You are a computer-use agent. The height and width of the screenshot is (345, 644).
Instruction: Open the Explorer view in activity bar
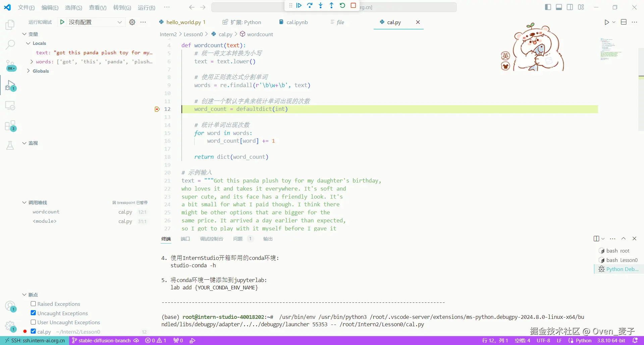(x=10, y=25)
